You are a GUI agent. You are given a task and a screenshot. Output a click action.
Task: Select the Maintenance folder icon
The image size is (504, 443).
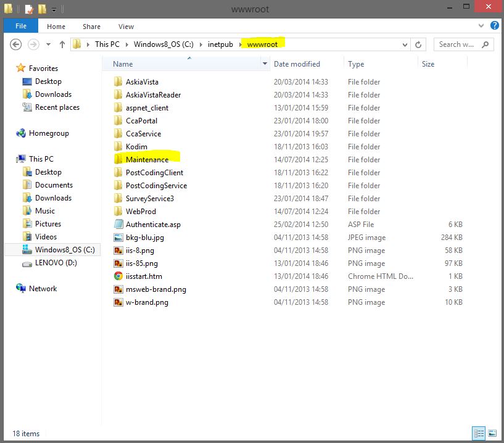tap(118, 159)
